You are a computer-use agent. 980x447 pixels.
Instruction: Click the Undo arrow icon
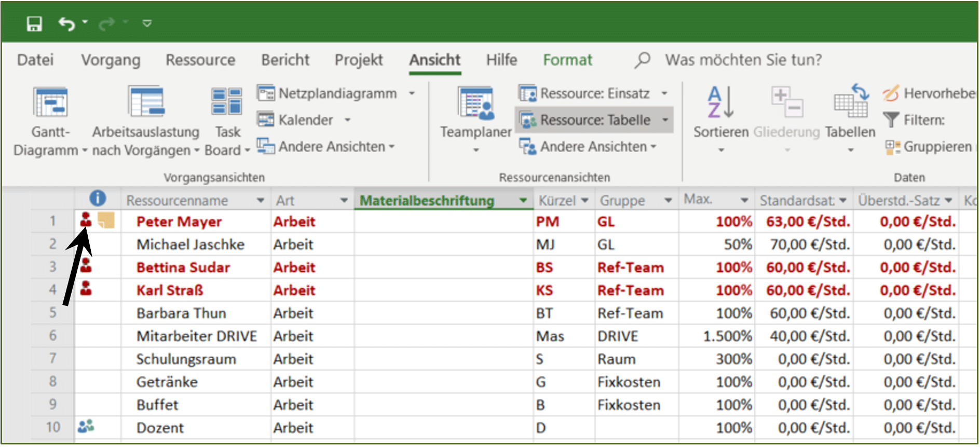[x=66, y=23]
